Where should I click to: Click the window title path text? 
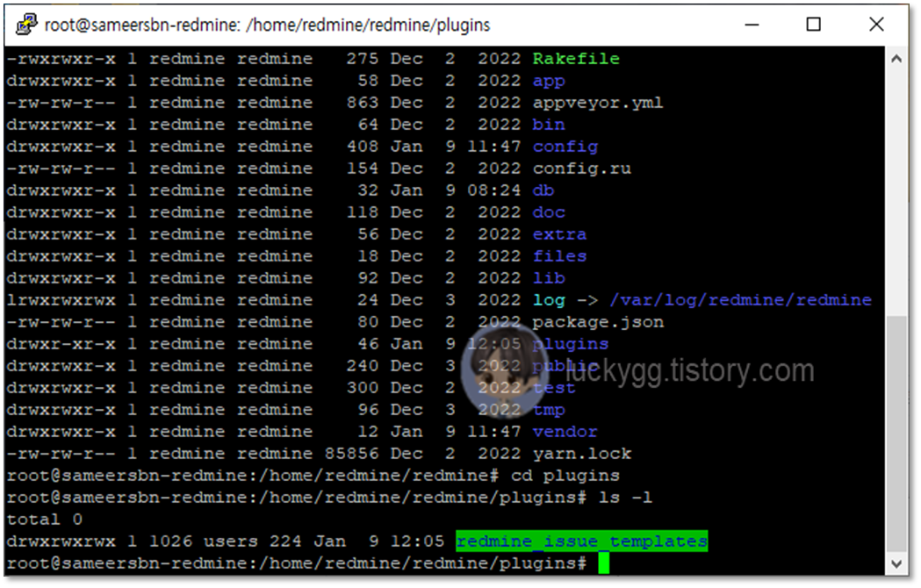pos(267,25)
